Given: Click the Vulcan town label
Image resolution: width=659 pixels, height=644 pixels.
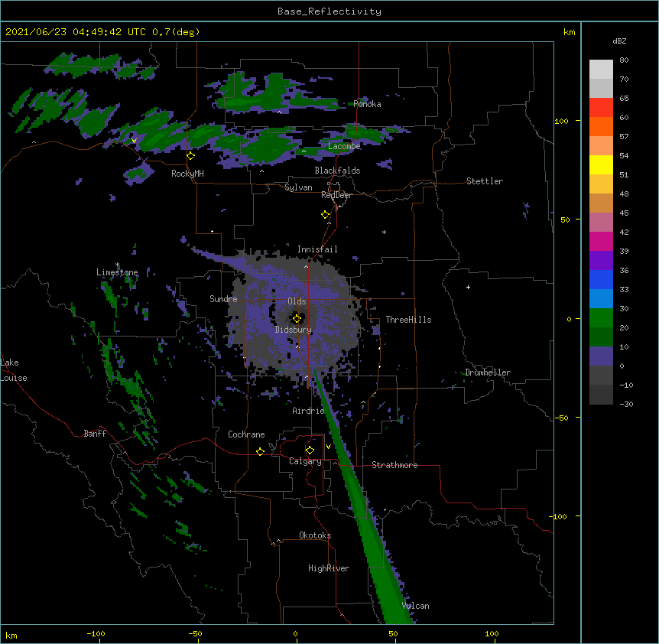Looking at the screenshot, I should [x=415, y=606].
